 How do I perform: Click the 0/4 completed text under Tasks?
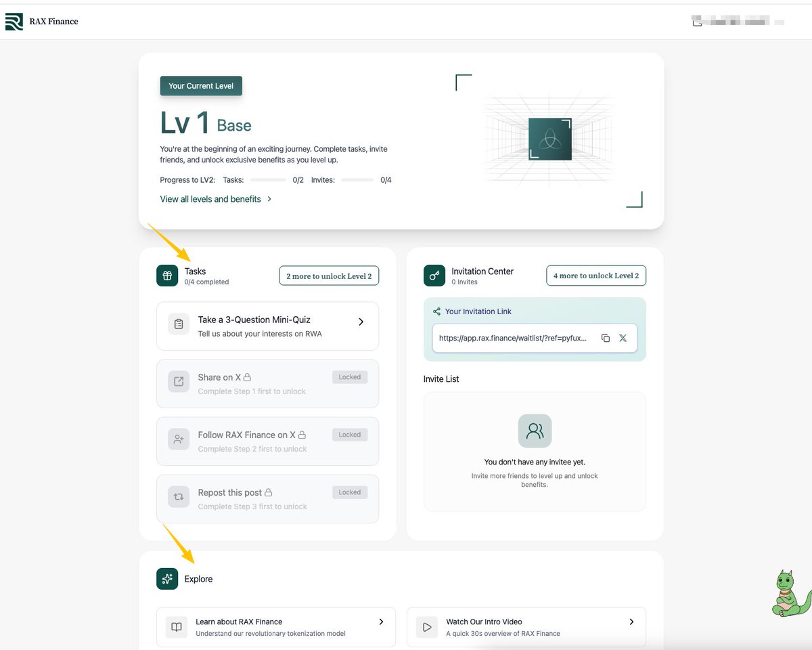point(206,282)
